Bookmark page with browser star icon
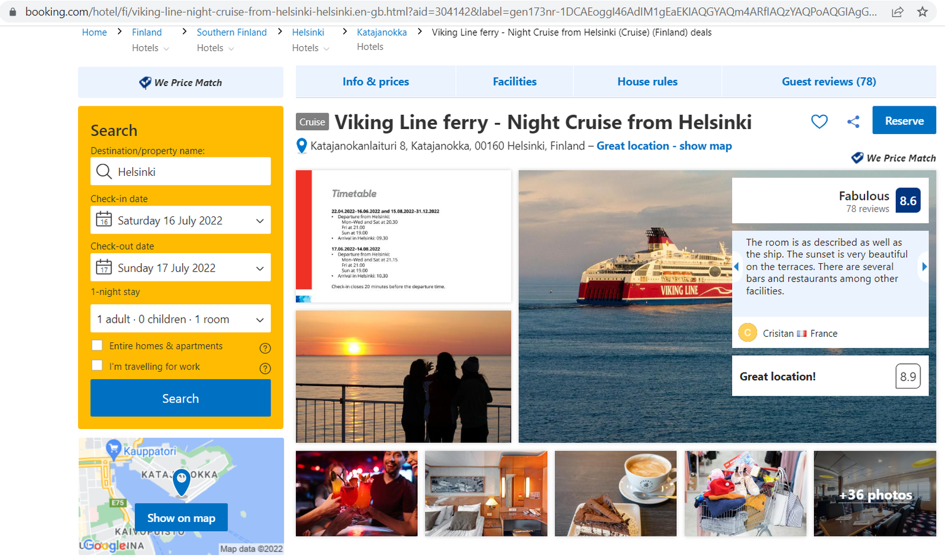The height and width of the screenshot is (560, 945). tap(922, 12)
